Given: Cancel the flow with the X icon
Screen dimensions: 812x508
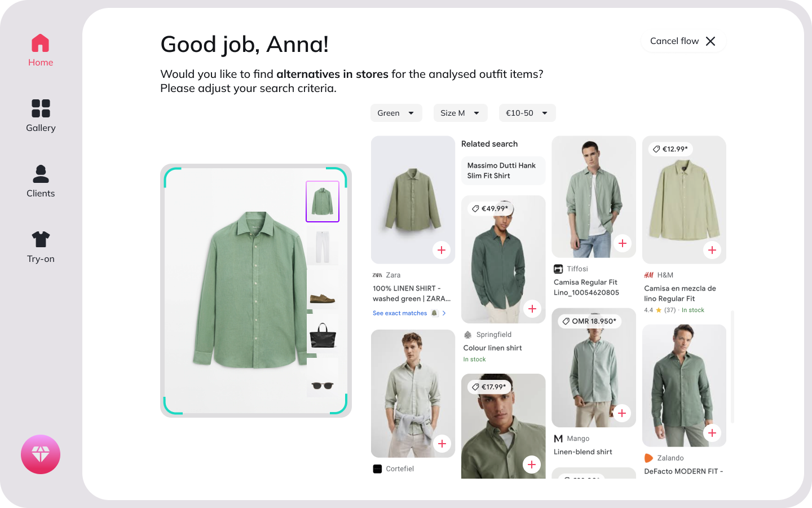Looking at the screenshot, I should click(710, 41).
